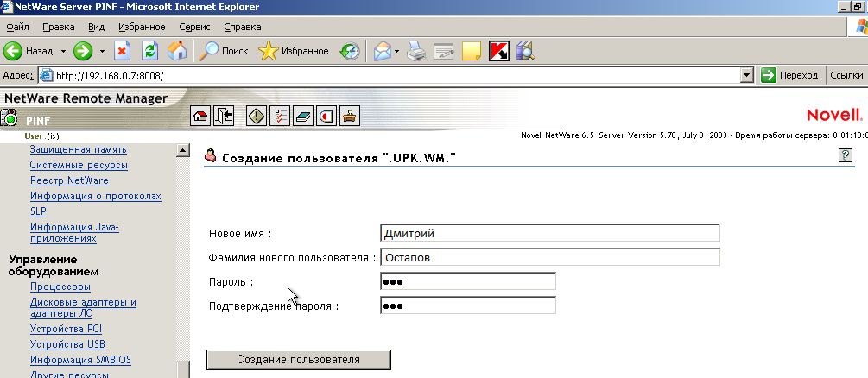Image resolution: width=868 pixels, height=378 pixels.
Task: Click the Back (Назад) arrow button
Action: click(x=29, y=51)
